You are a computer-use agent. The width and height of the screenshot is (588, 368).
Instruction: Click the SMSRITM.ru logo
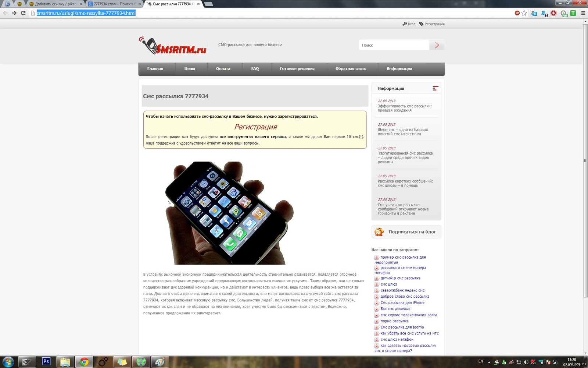pos(173,46)
